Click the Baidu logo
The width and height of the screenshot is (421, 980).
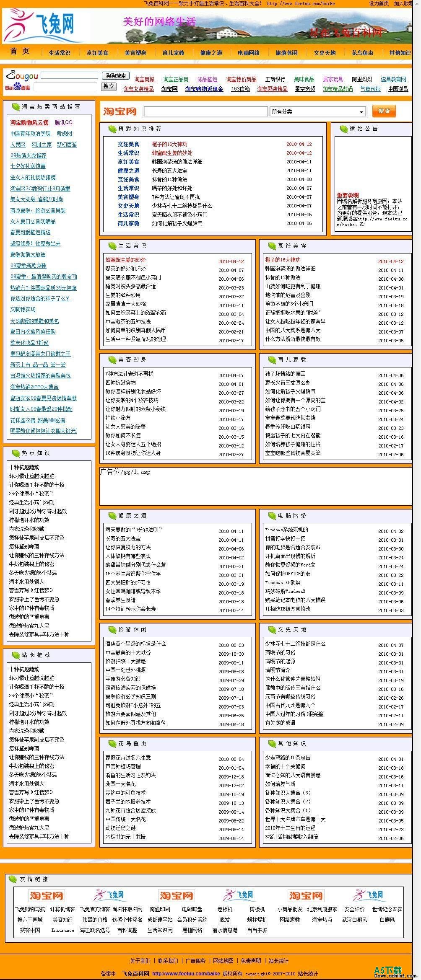coord(17,87)
